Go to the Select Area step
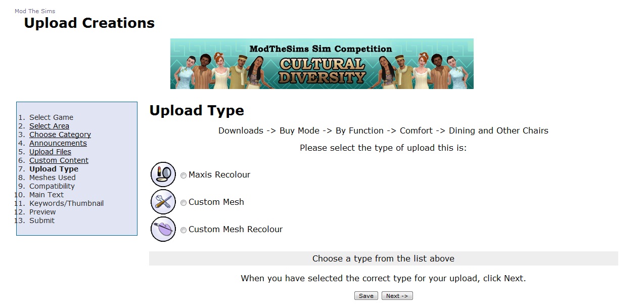The height and width of the screenshot is (307, 644). pyautogui.click(x=49, y=126)
